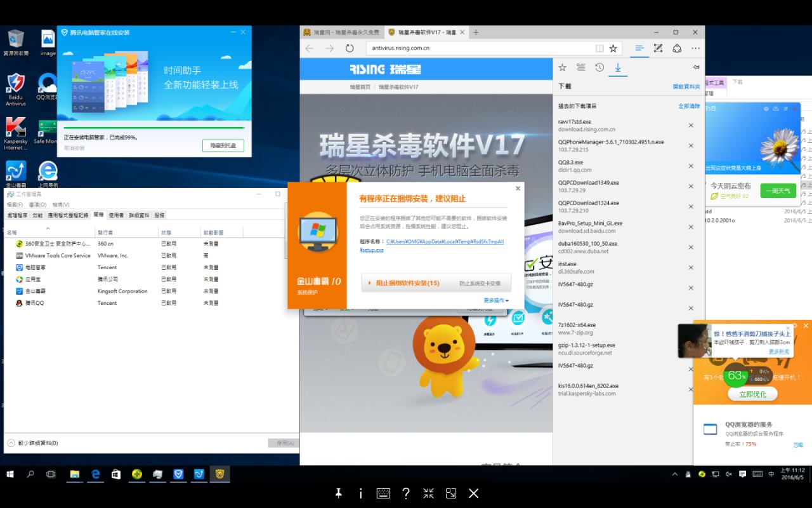Show hidden tray icons chevron
This screenshot has height=508, width=812.
click(x=675, y=474)
